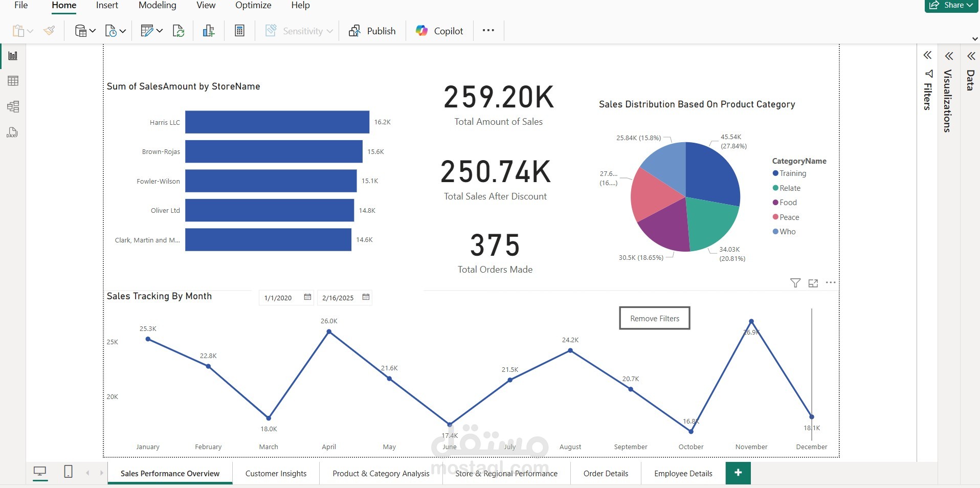This screenshot has width=980, height=488.
Task: Add a new report page
Action: [x=738, y=473]
